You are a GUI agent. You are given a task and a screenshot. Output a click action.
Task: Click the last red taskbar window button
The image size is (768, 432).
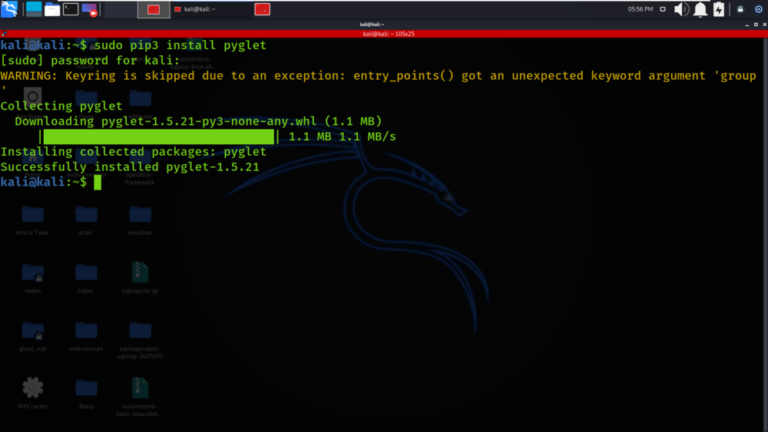(262, 10)
